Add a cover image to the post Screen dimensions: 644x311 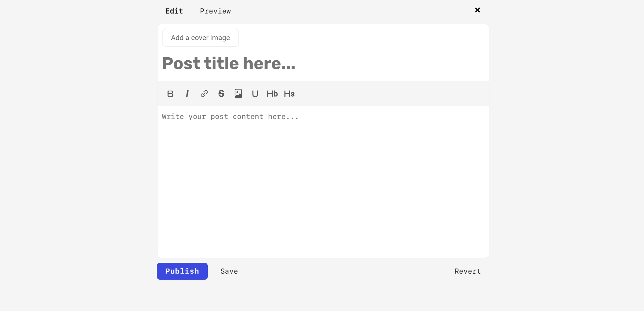coord(200,38)
